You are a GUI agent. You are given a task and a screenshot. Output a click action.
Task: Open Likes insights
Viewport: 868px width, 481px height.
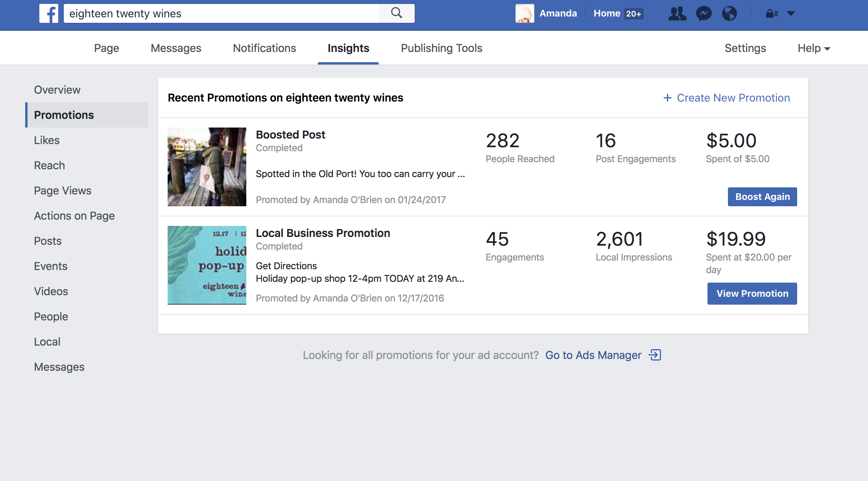(x=47, y=140)
